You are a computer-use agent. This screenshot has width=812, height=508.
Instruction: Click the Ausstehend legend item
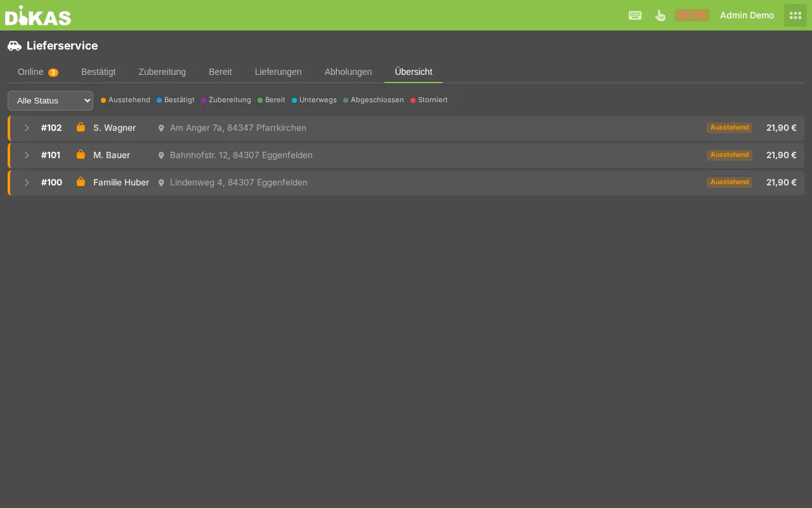[126, 100]
